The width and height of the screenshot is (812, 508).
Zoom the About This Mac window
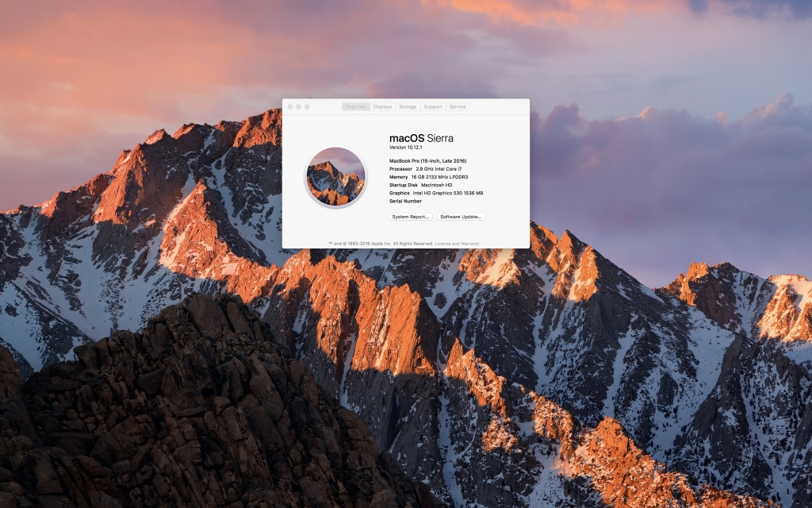pyautogui.click(x=307, y=107)
